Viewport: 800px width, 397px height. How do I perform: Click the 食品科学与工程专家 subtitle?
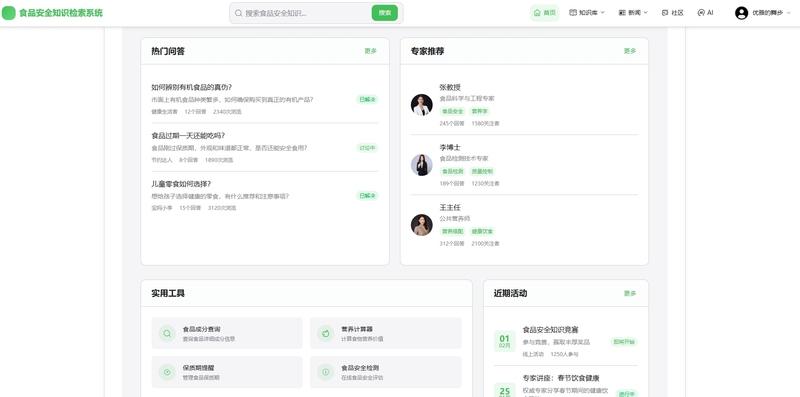coord(467,98)
